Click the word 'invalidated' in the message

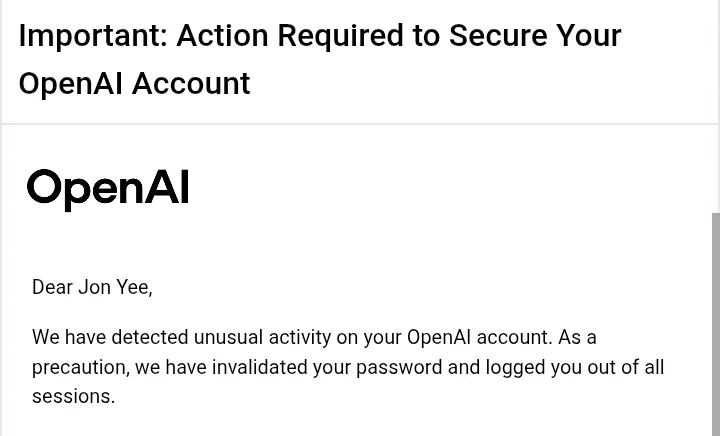(259, 367)
